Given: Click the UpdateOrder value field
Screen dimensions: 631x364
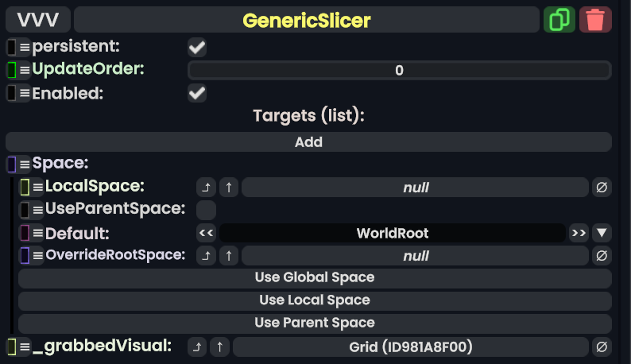Looking at the screenshot, I should (x=399, y=71).
